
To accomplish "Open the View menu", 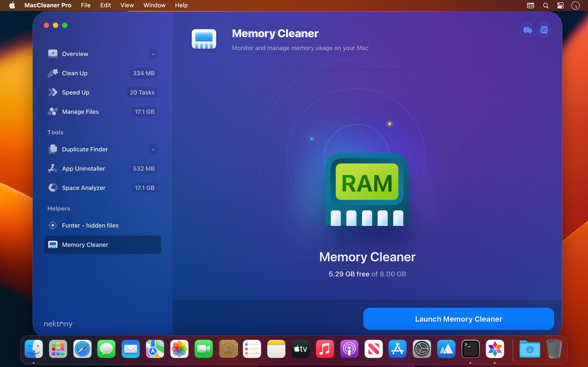I will coord(127,5).
